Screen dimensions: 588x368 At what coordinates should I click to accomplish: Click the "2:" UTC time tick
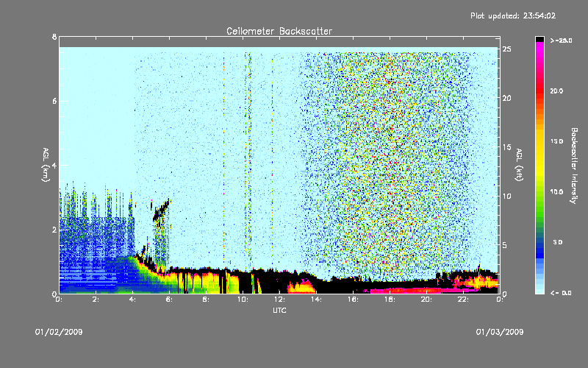pyautogui.click(x=96, y=300)
